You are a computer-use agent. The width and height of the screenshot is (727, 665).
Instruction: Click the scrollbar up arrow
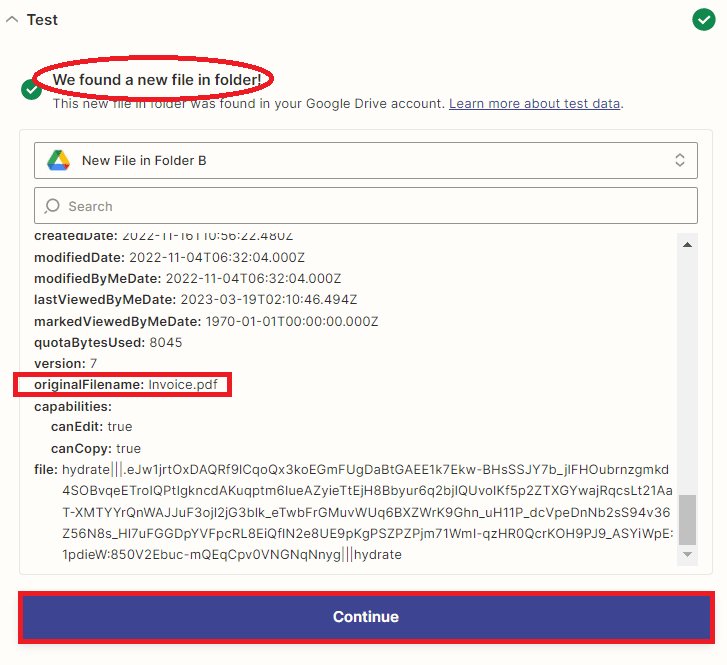coord(687,244)
